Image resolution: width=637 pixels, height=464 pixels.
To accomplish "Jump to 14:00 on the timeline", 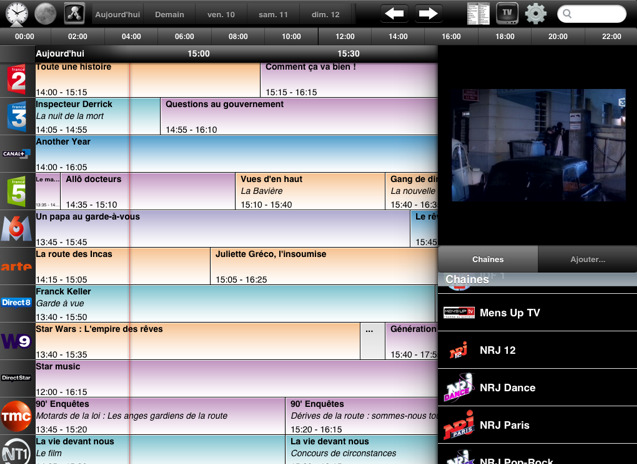I will coord(398,37).
